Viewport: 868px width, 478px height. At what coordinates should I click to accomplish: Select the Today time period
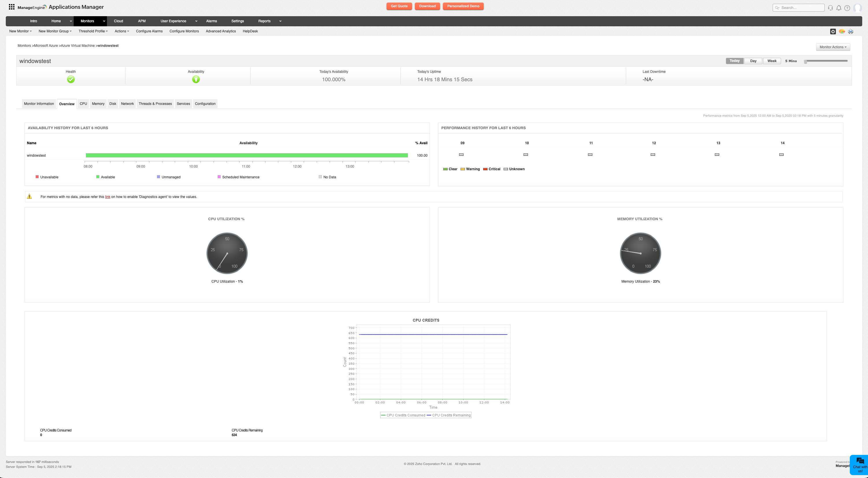point(735,61)
